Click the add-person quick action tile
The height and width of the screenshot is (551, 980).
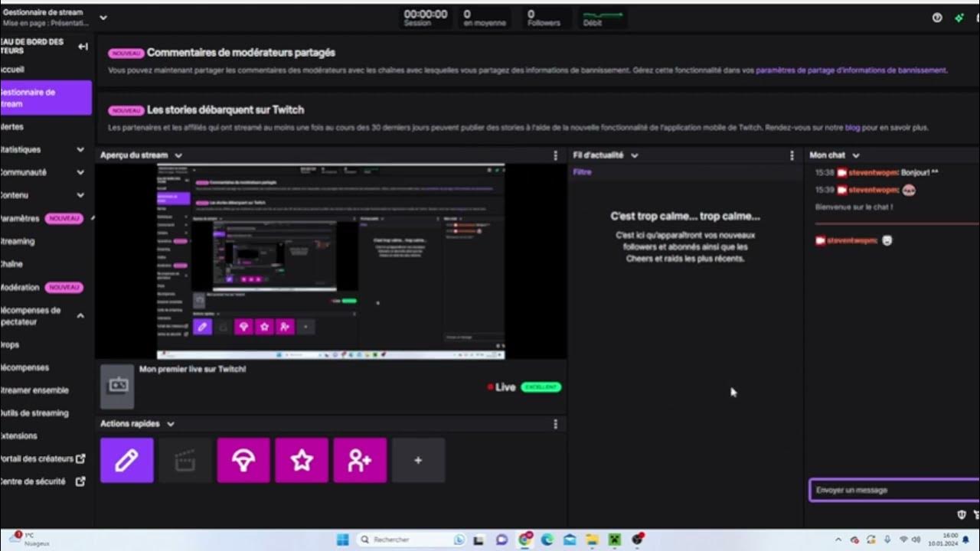tap(360, 460)
